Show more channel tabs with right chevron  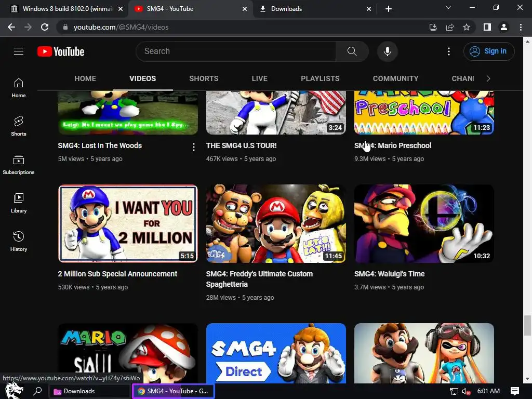pyautogui.click(x=488, y=78)
